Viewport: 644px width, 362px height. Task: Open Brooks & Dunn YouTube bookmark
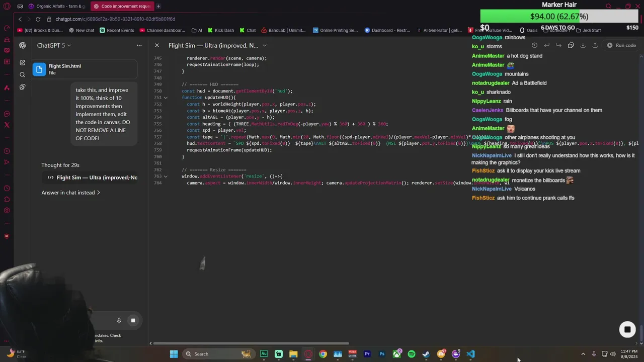coord(40,30)
